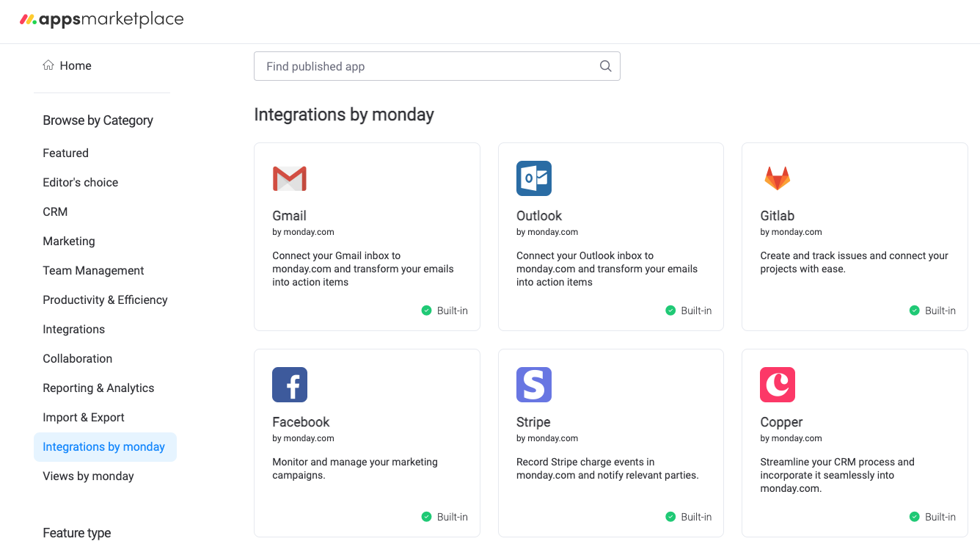980x544 pixels.
Task: Open the Featured category
Action: pyautogui.click(x=65, y=153)
